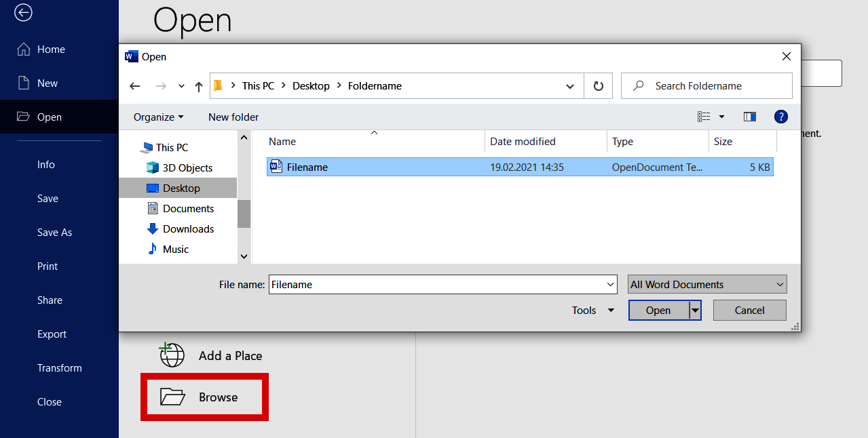This screenshot has width=868, height=438.
Task: Navigate up to the Desktop folder
Action: point(198,85)
